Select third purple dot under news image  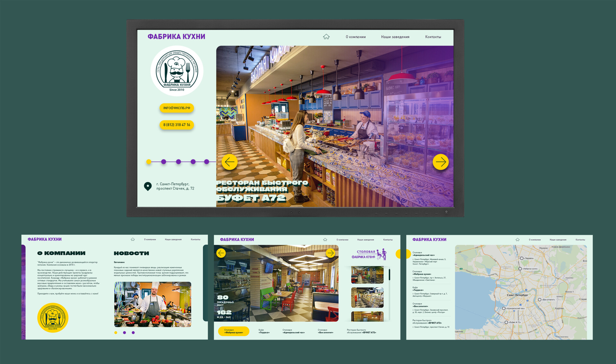tap(133, 333)
